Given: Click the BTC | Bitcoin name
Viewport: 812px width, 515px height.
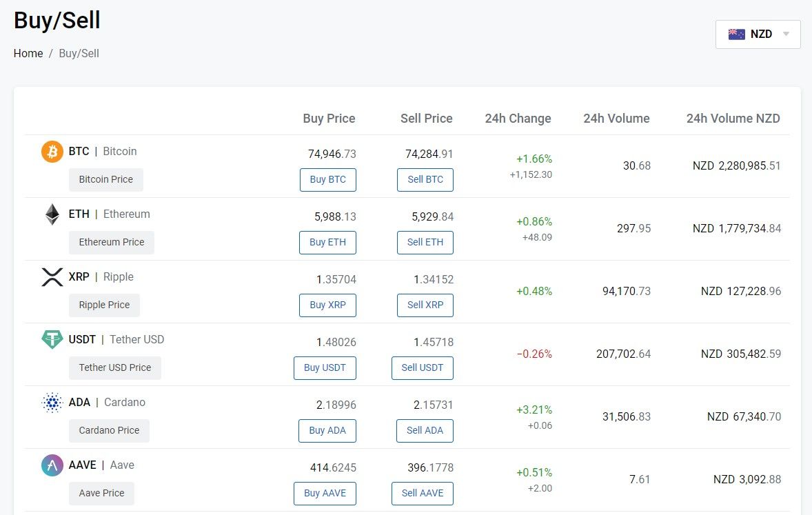Looking at the screenshot, I should pyautogui.click(x=103, y=151).
